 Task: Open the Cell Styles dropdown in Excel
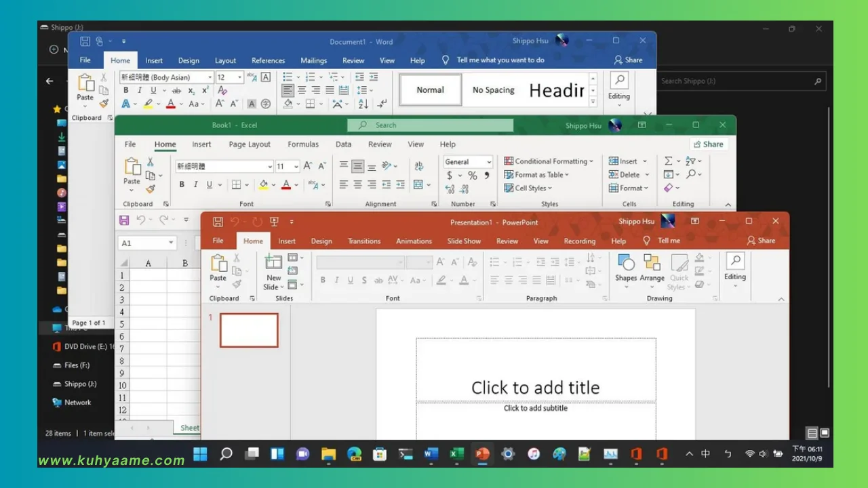click(x=528, y=188)
